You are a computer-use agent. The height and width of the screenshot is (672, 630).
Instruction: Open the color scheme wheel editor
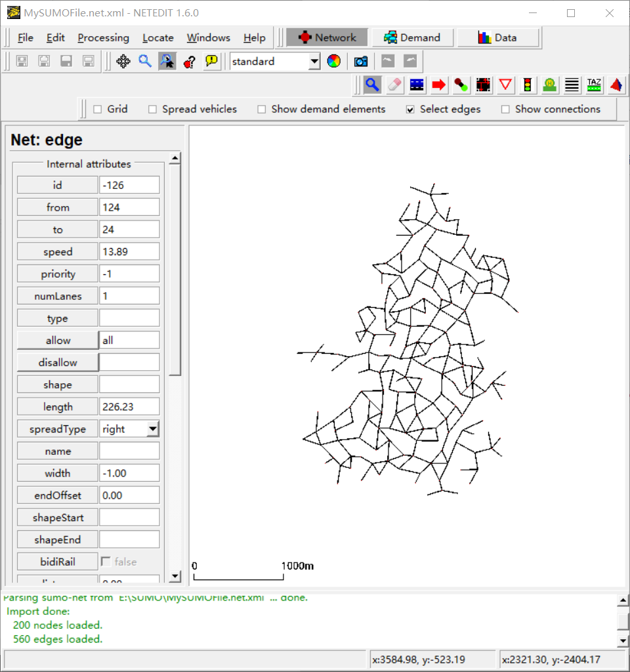coord(333,61)
